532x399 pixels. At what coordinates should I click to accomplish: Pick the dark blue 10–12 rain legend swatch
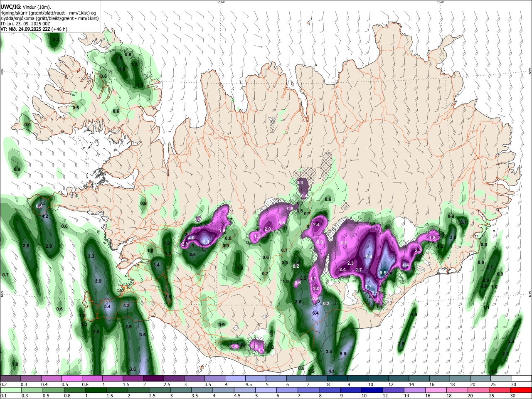[371, 390]
